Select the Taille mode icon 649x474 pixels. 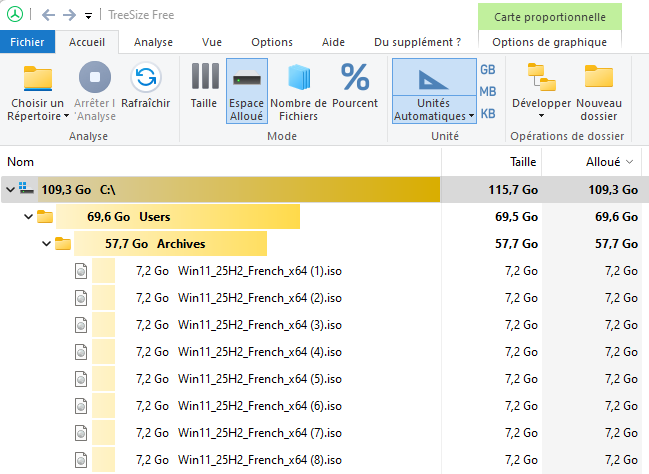204,78
